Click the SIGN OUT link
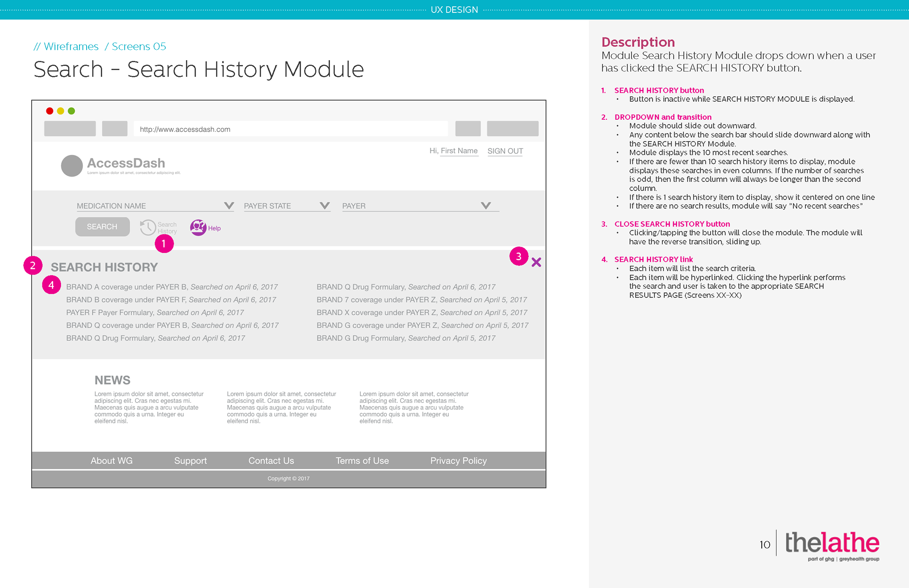 point(505,151)
